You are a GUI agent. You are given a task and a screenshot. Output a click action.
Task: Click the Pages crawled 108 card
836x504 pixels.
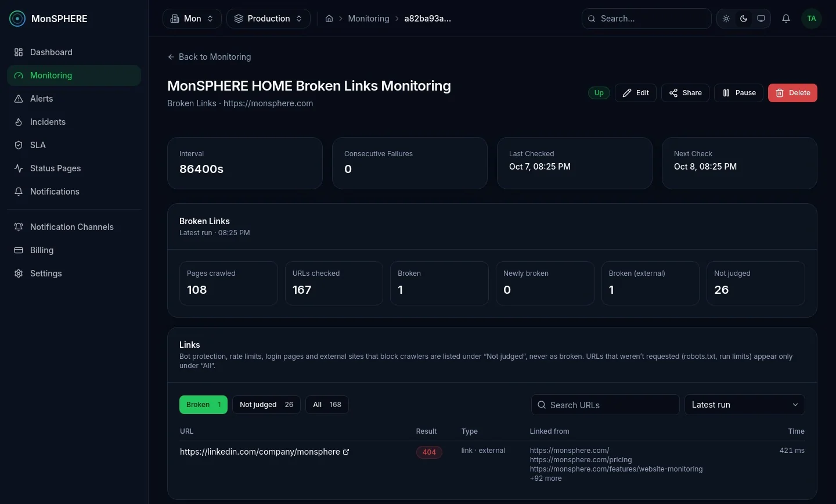point(229,283)
